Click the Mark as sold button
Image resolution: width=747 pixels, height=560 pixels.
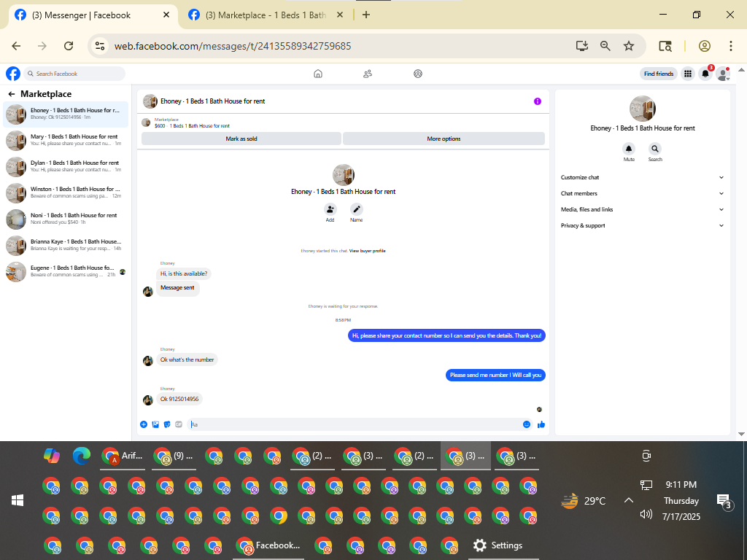(241, 139)
